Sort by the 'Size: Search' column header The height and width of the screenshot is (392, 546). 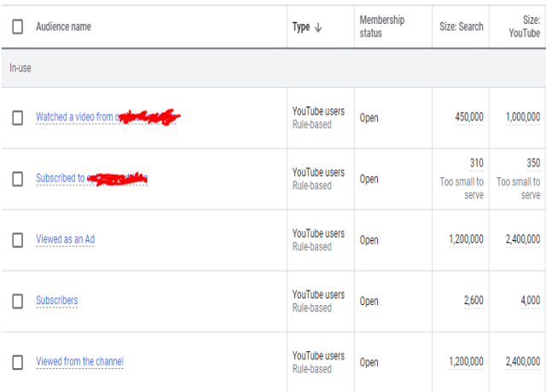pyautogui.click(x=461, y=27)
